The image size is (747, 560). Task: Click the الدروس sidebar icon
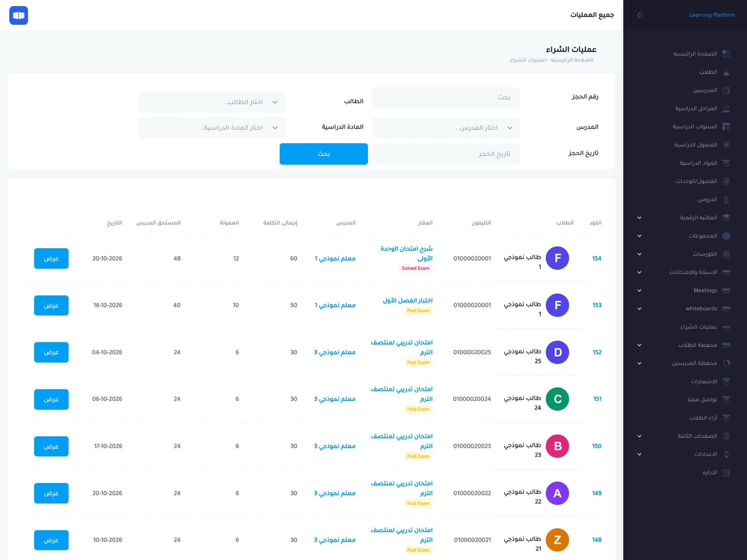(726, 199)
